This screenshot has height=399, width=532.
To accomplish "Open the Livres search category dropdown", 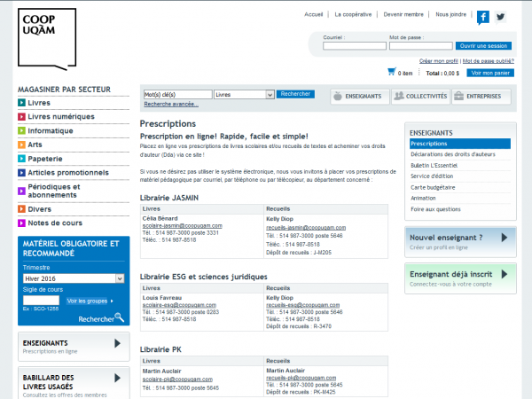I will coord(244,95).
